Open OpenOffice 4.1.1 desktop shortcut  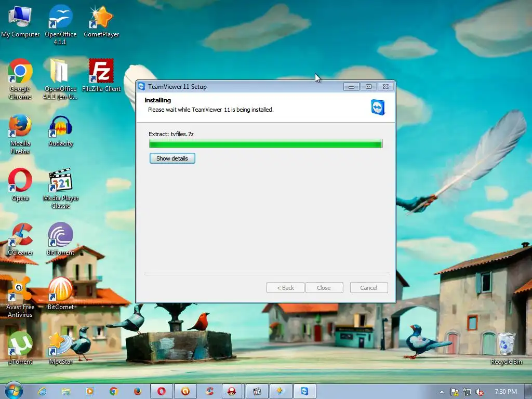click(x=60, y=24)
